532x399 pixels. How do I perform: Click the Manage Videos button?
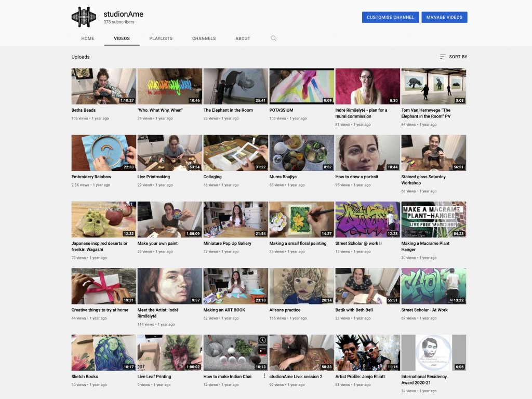(444, 17)
